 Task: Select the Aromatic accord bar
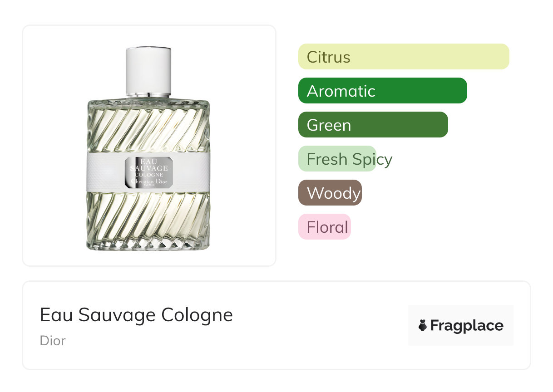click(383, 91)
